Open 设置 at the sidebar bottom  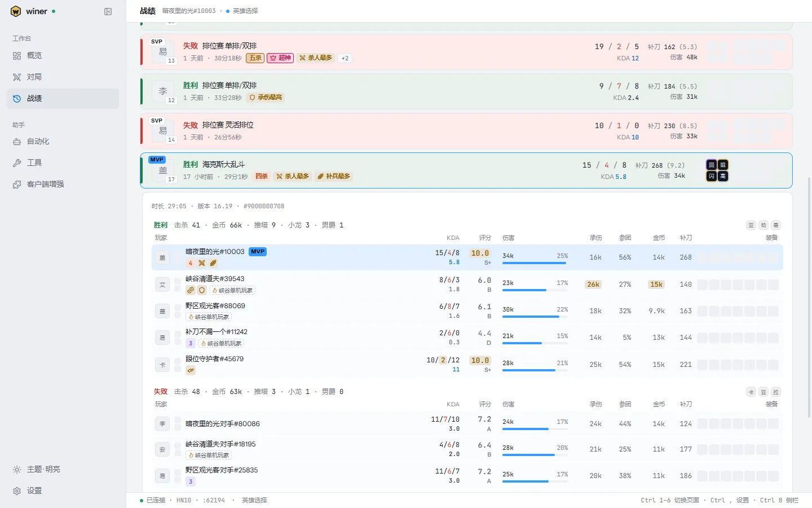(x=63, y=491)
